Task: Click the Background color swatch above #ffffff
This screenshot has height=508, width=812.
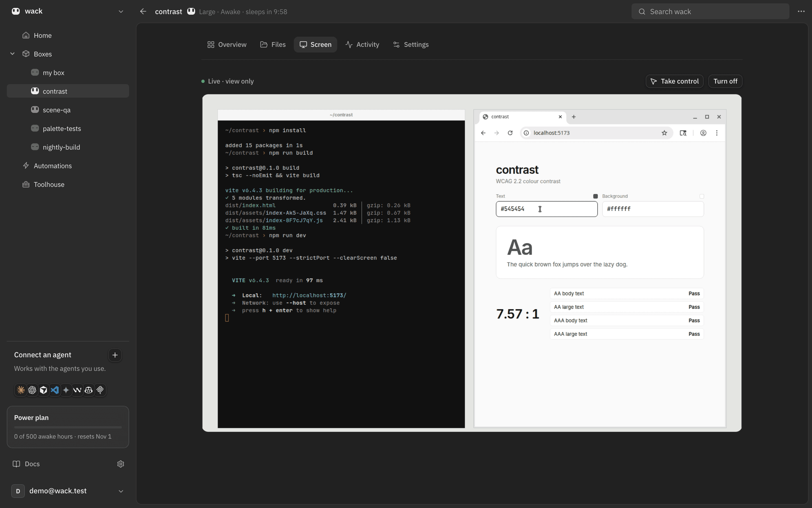Action: tap(701, 196)
